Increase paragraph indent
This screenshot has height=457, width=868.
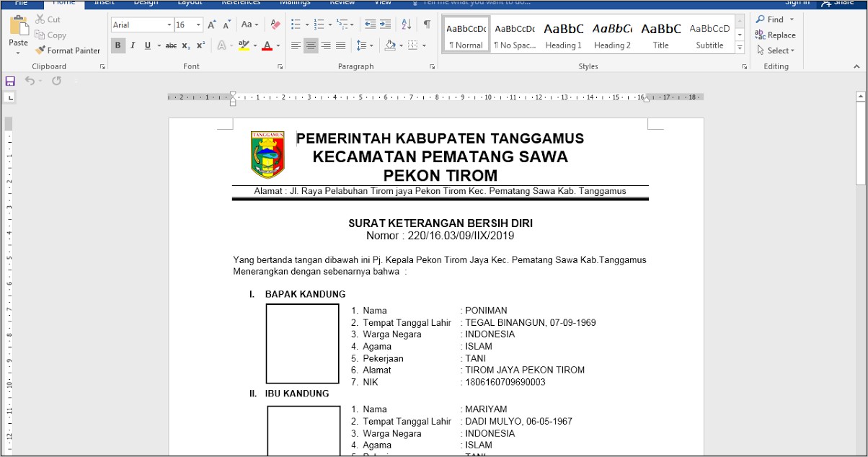(386, 25)
